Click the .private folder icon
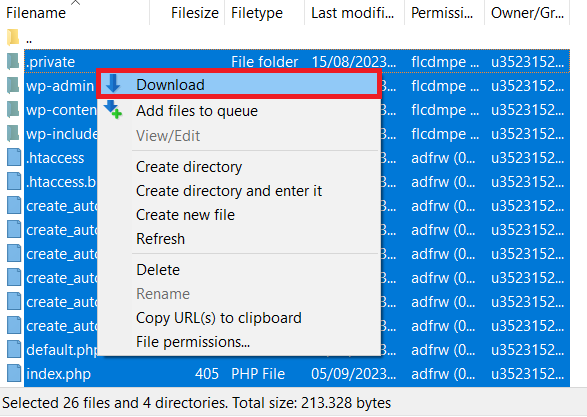This screenshot has height=417, width=587. point(13,61)
